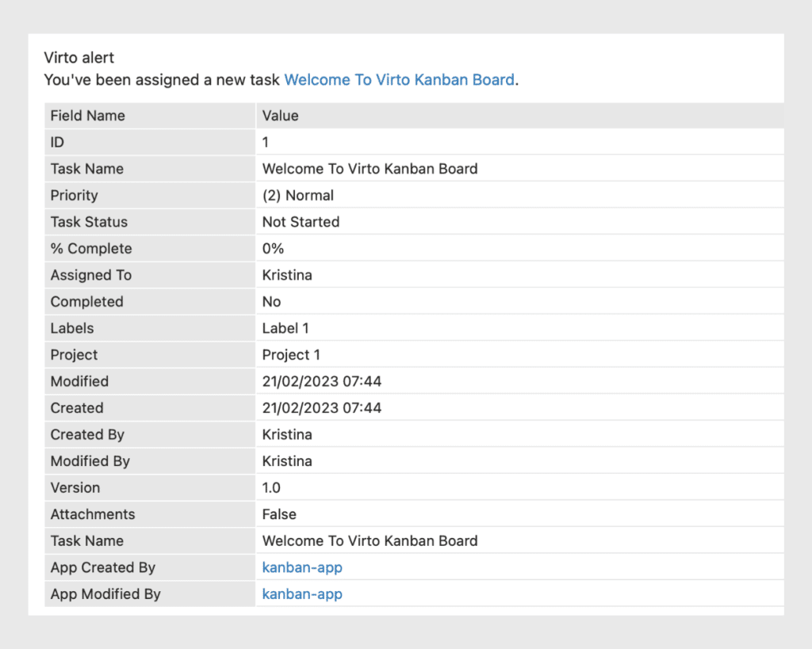Viewport: 812px width, 649px height.
Task: Select the 'Labels' field name cell
Action: pos(150,328)
